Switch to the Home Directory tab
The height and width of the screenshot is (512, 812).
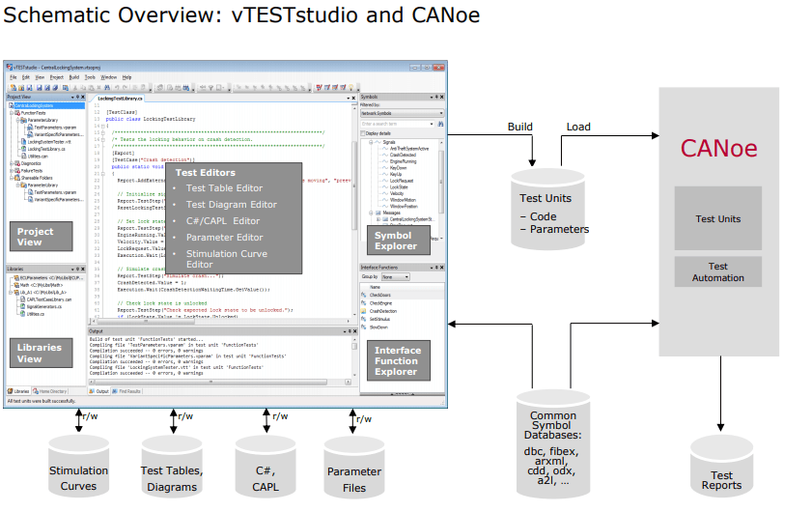(51, 391)
